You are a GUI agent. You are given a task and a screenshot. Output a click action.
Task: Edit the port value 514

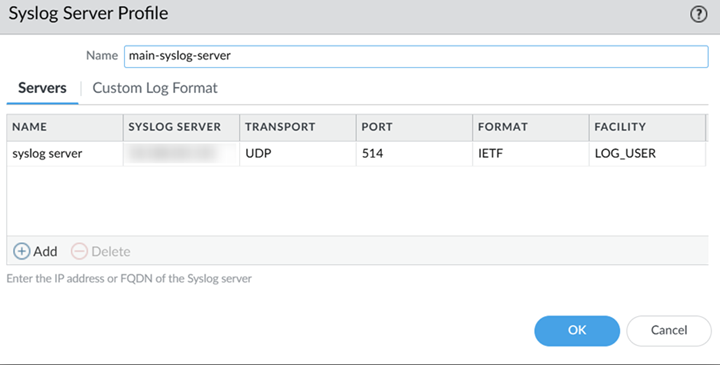pos(415,153)
